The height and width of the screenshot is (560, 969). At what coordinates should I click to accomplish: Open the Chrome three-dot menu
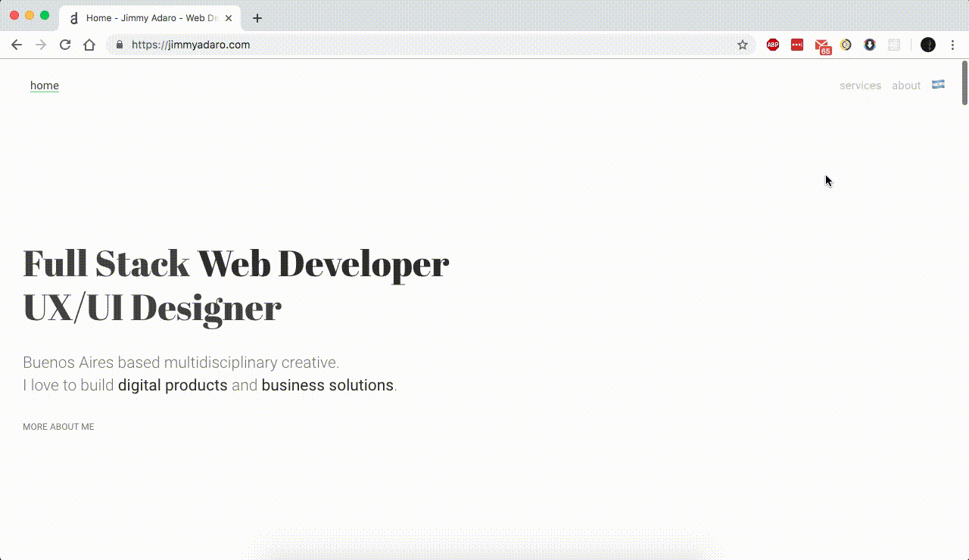[952, 45]
